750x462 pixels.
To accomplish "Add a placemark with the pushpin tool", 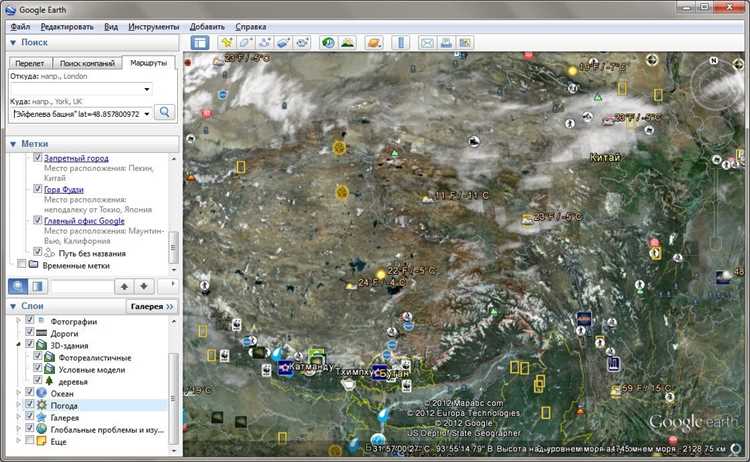I will click(x=227, y=43).
